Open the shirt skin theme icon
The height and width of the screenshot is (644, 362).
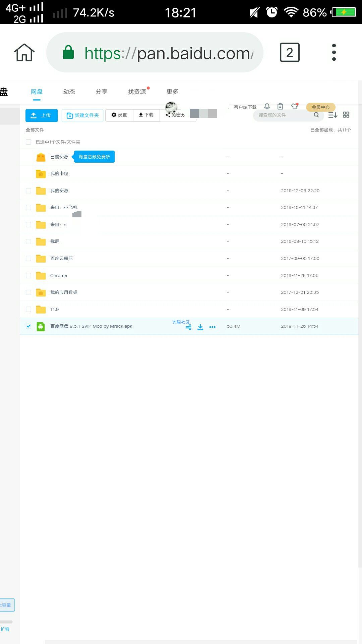(x=294, y=106)
